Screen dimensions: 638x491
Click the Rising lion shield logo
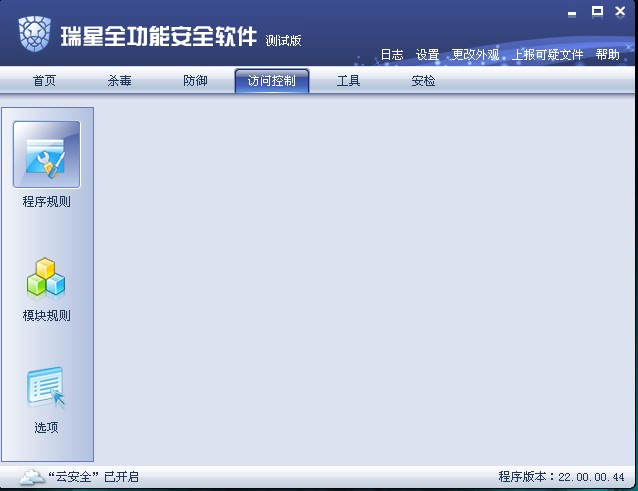click(34, 34)
